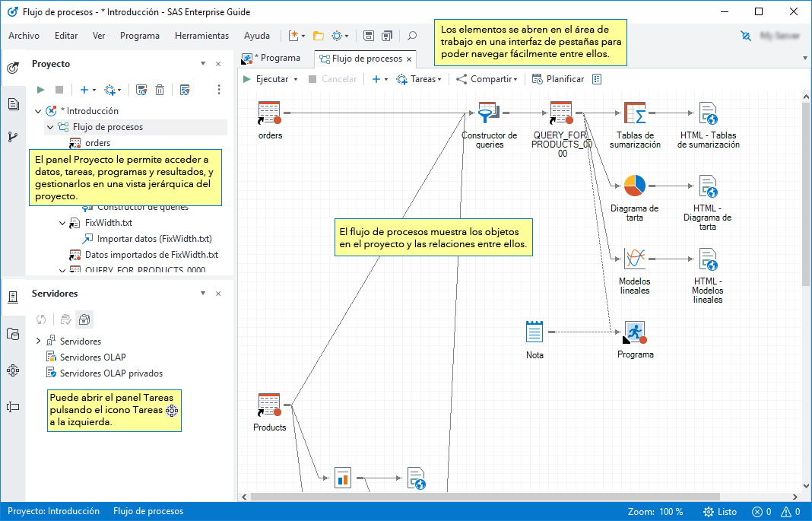Open the Tareas dropdown in flow toolbar
This screenshot has width=812, height=521.
click(419, 79)
